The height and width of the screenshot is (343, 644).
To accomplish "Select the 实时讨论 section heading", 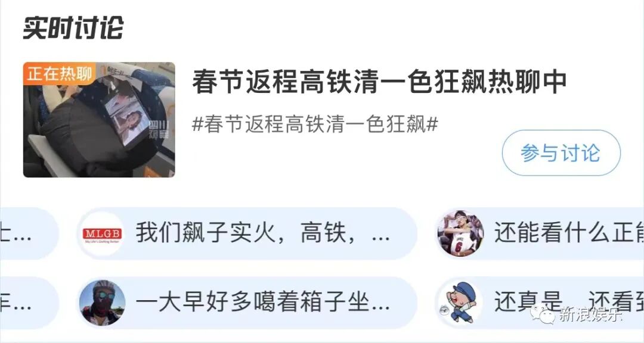I will [x=73, y=28].
